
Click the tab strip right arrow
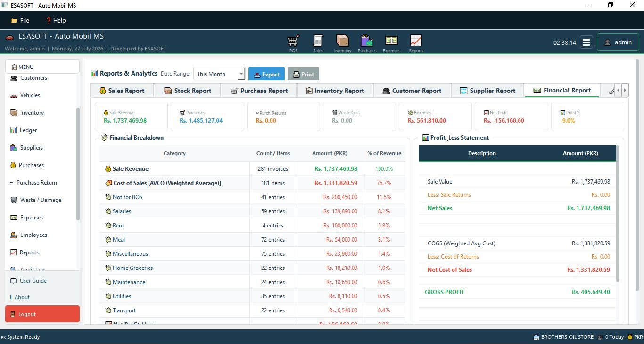point(625,90)
